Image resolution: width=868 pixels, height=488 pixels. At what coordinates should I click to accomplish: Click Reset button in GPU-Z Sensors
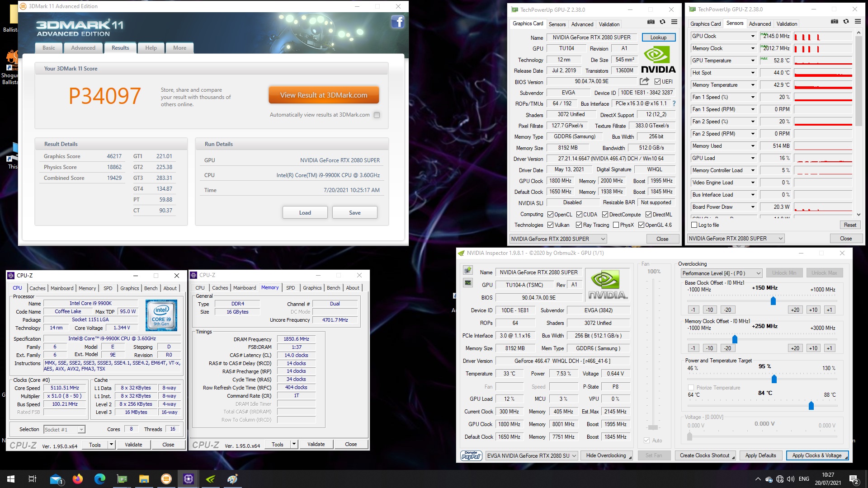click(x=850, y=225)
